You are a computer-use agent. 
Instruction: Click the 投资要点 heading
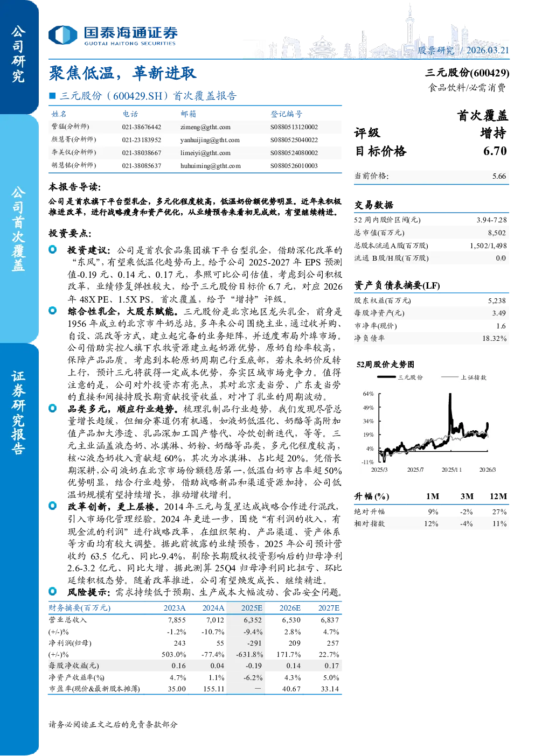click(x=70, y=233)
